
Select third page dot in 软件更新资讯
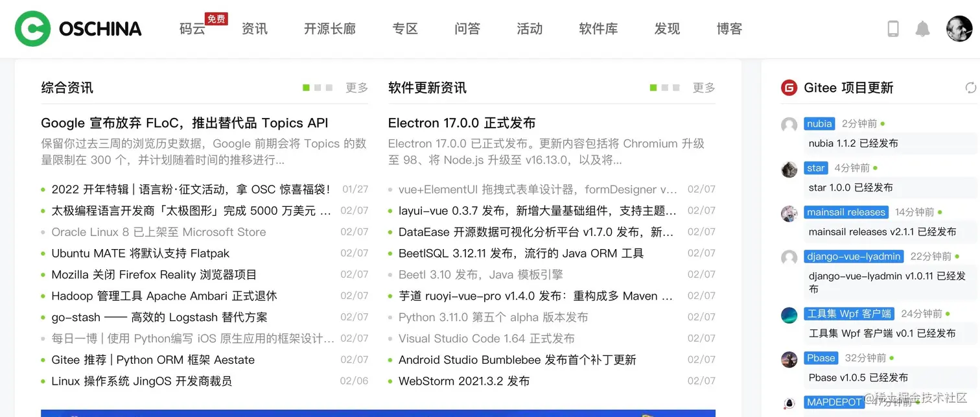pos(677,88)
